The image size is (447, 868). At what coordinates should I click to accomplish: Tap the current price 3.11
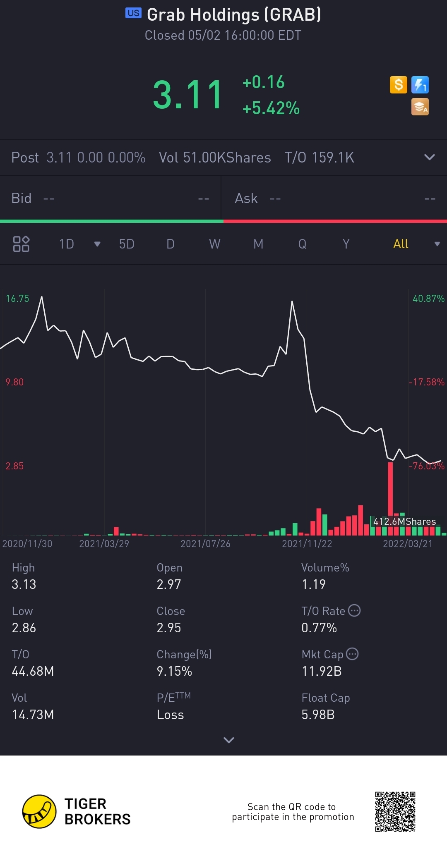pyautogui.click(x=188, y=95)
